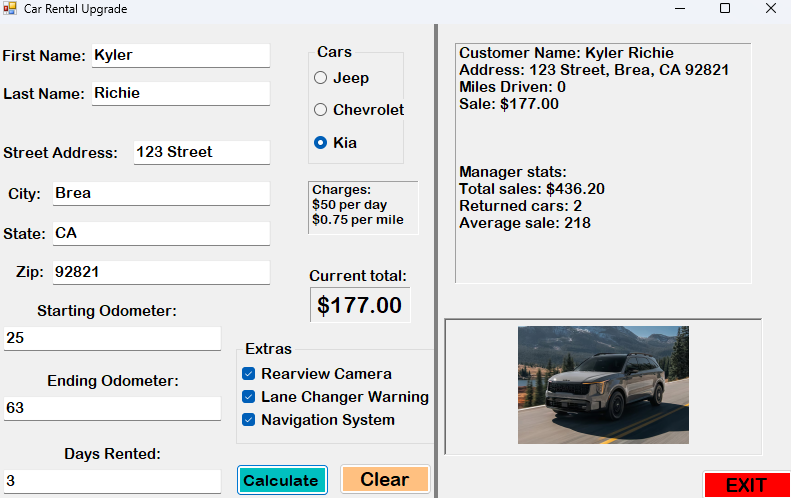Click the First Name text field
This screenshot has height=498, width=791.
coord(180,56)
